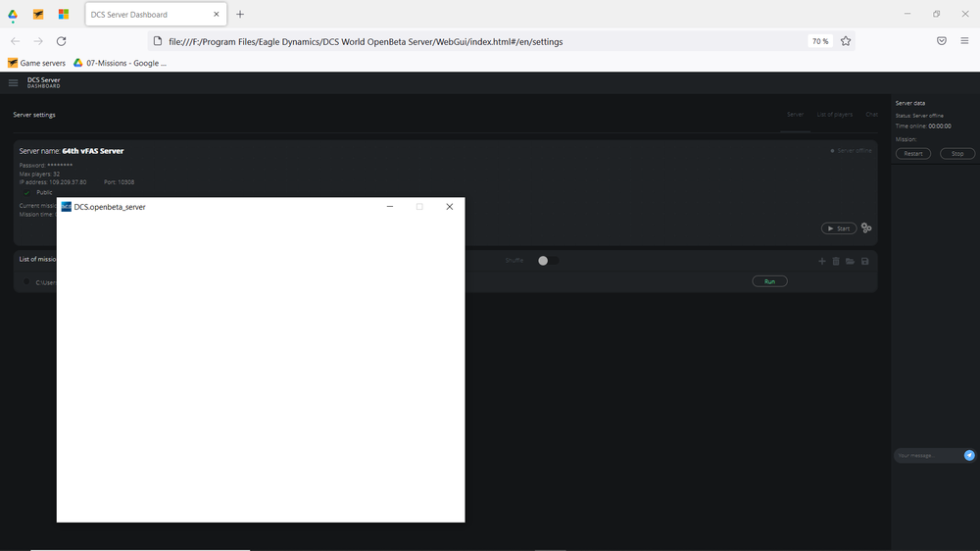Viewport: 980px width, 551px height.
Task: Focus the Your message chat field
Action: point(929,455)
